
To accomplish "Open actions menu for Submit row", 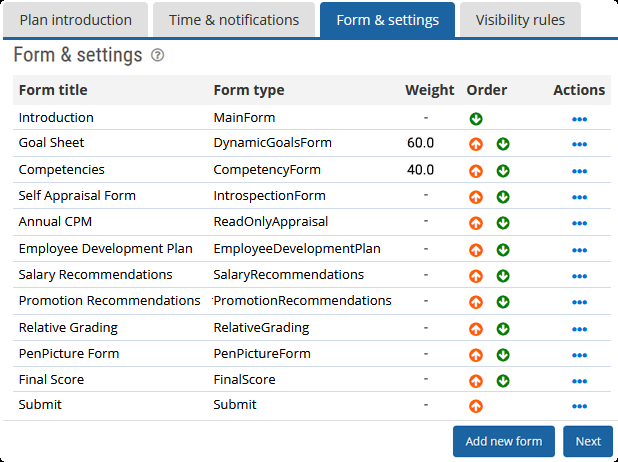I will click(x=579, y=406).
